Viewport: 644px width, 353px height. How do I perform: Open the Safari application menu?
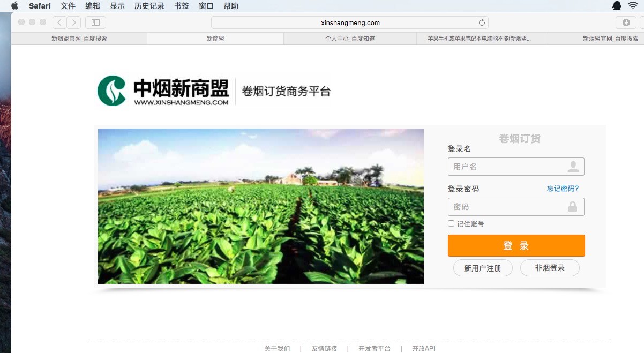[x=40, y=6]
